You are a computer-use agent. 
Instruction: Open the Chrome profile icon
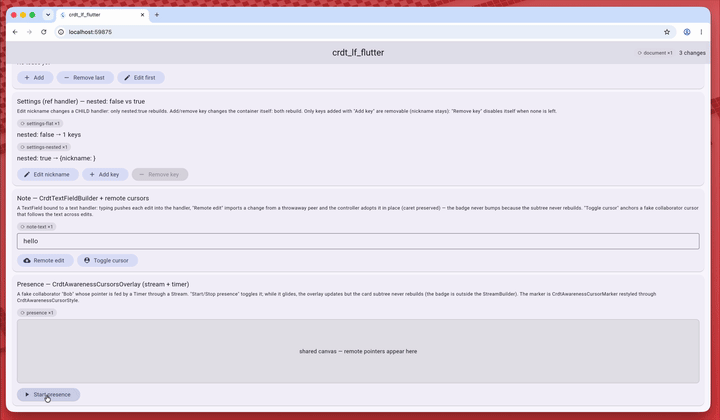point(687,32)
